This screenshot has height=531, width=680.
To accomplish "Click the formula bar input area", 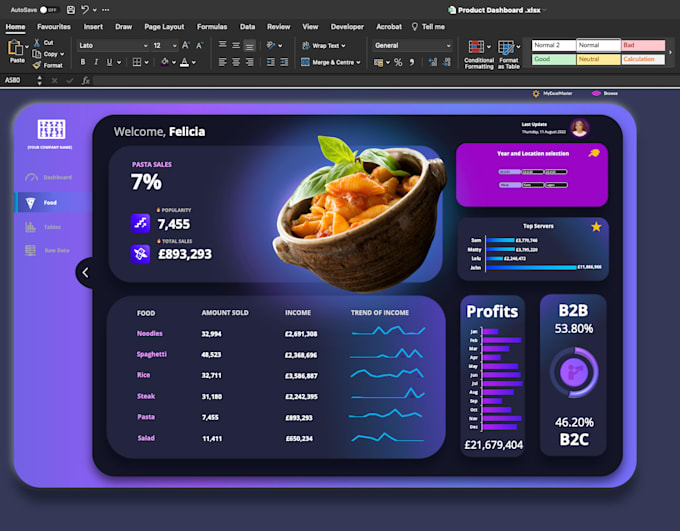I will 384,80.
